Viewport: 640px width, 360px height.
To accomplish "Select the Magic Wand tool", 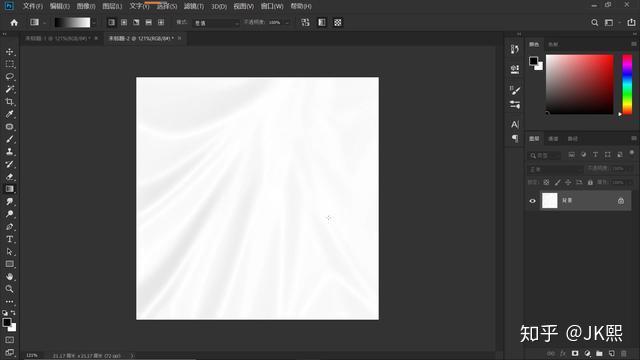I will pyautogui.click(x=9, y=89).
